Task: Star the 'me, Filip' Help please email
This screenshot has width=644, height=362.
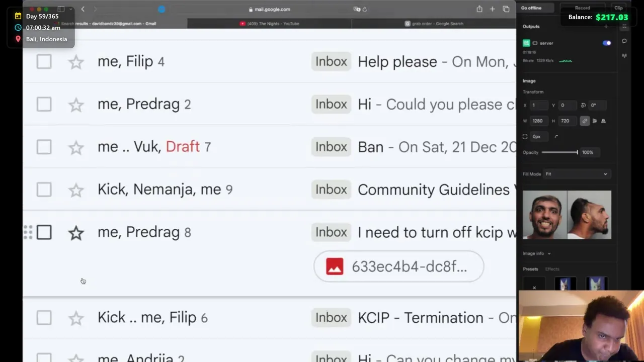Action: coord(76,62)
